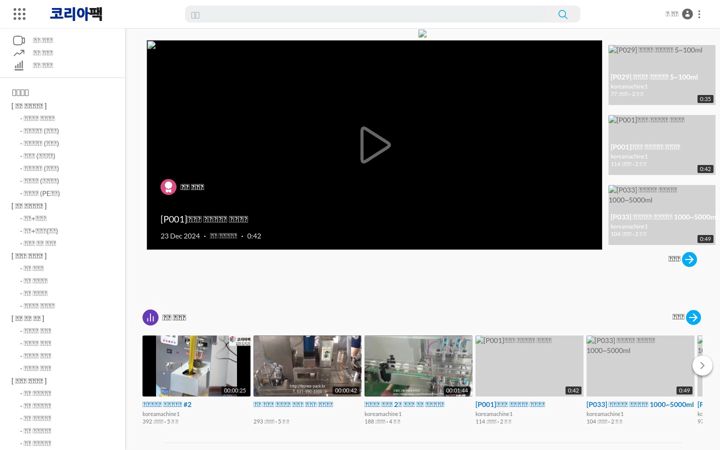Play the featured [P001] video
Image resolution: width=720 pixels, height=450 pixels.
375,145
